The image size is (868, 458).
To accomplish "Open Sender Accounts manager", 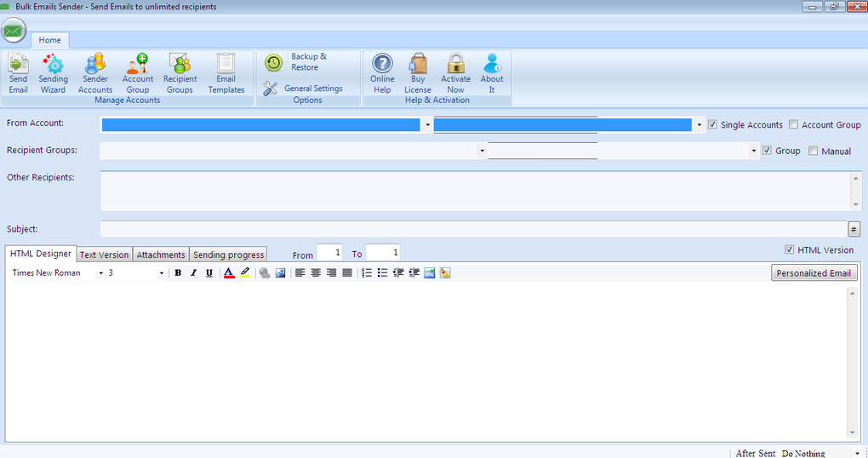I will (95, 73).
